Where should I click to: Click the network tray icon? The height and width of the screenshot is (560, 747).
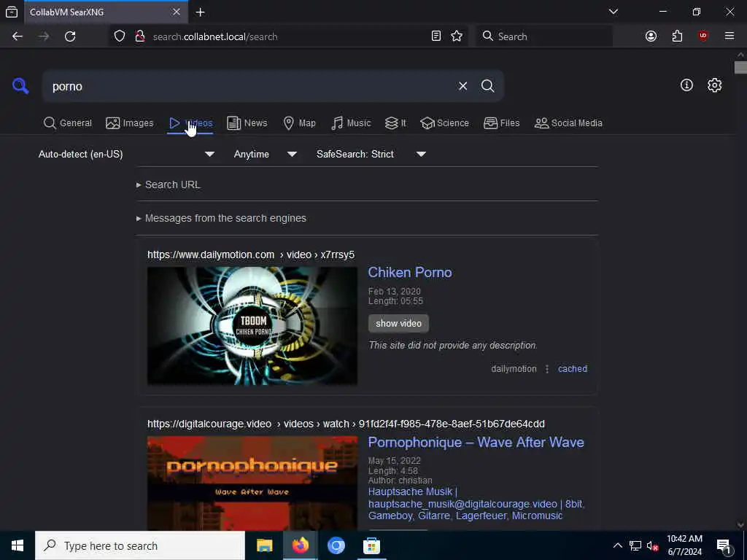click(x=635, y=545)
